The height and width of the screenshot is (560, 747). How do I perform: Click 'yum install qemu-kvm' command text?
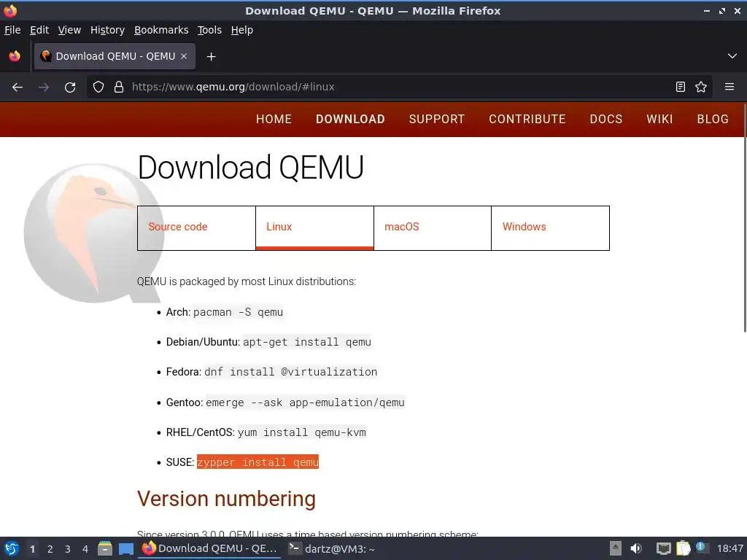click(x=301, y=432)
